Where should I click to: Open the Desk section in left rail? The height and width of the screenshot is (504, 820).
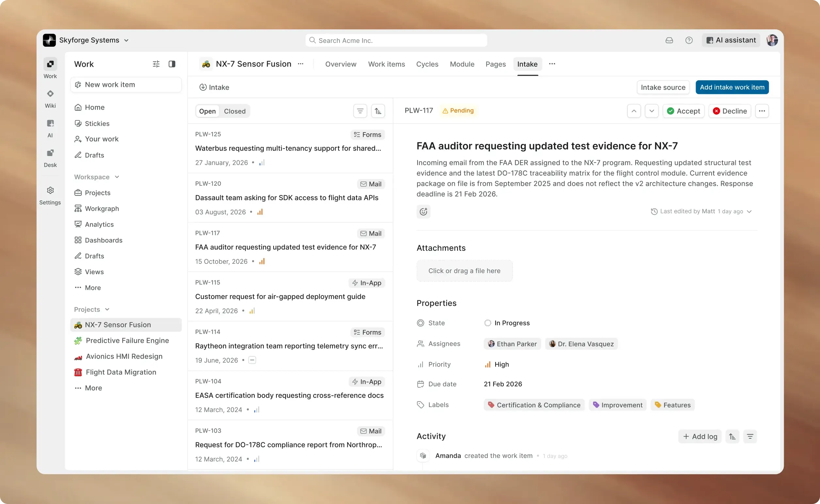coord(50,158)
